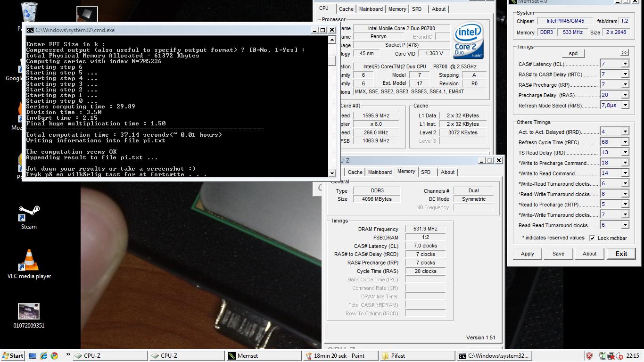The width and height of the screenshot is (644, 362).
Task: Click the volume speaker tray icon
Action: tap(619, 356)
